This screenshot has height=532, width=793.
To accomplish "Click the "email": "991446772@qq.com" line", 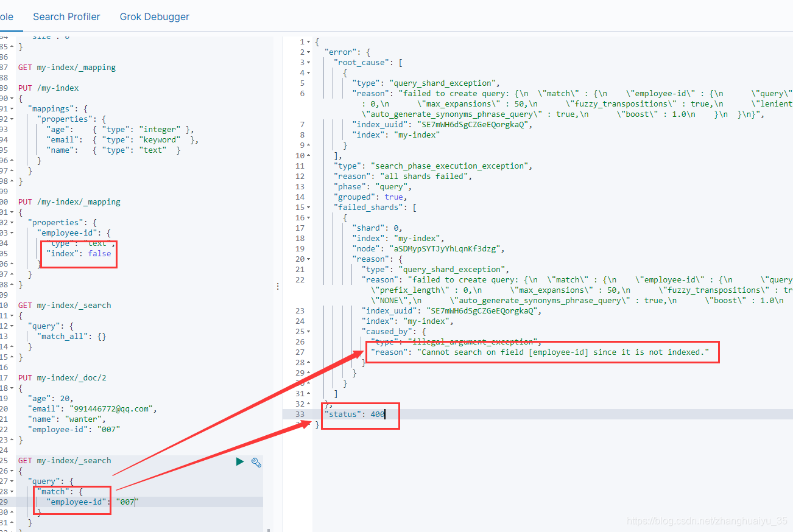I will coord(92,408).
